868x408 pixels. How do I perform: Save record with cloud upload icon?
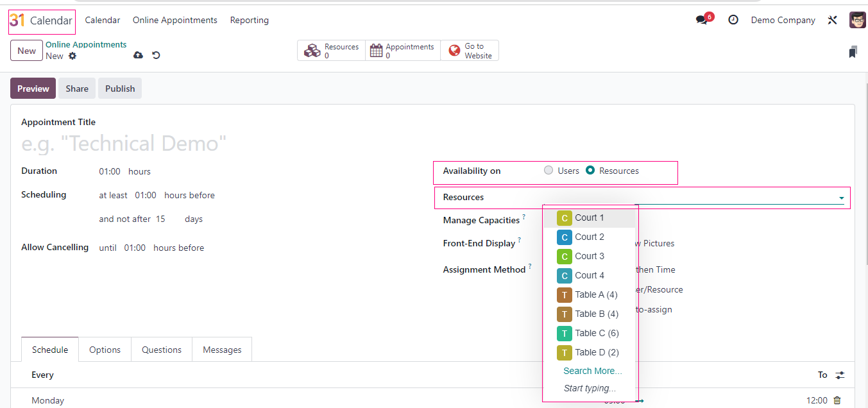click(138, 55)
